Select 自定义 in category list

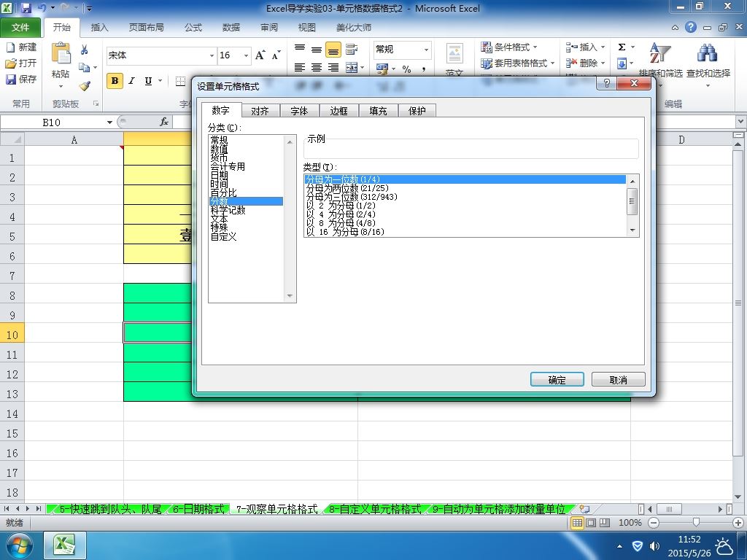(246, 236)
